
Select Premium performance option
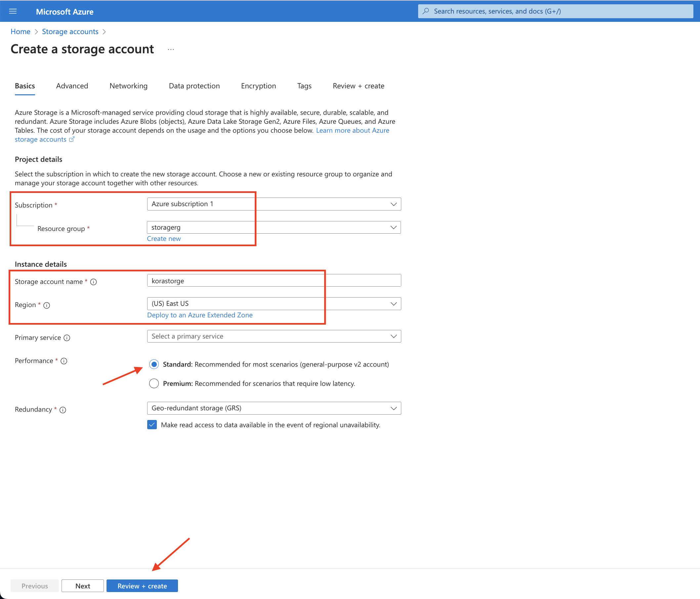[x=154, y=384]
